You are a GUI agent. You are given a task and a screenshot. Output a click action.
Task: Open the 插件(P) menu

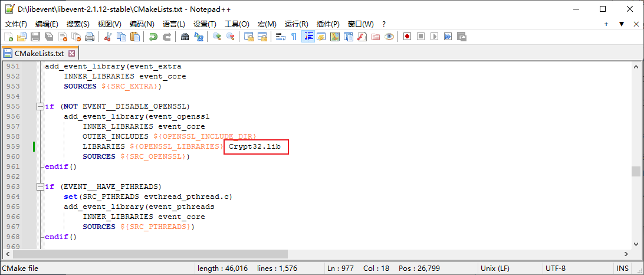pos(328,24)
